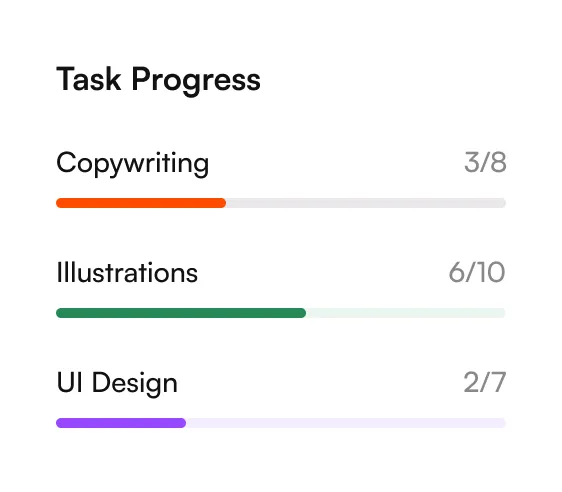Click the 6/10 Illustrations count
The image size is (562, 492).
[477, 272]
